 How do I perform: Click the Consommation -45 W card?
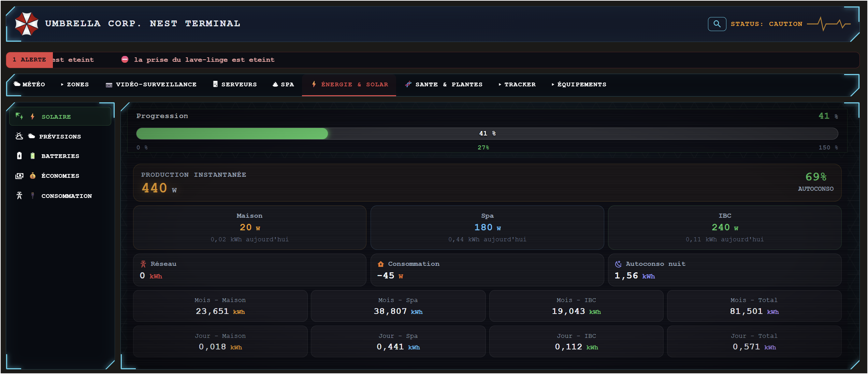487,270
